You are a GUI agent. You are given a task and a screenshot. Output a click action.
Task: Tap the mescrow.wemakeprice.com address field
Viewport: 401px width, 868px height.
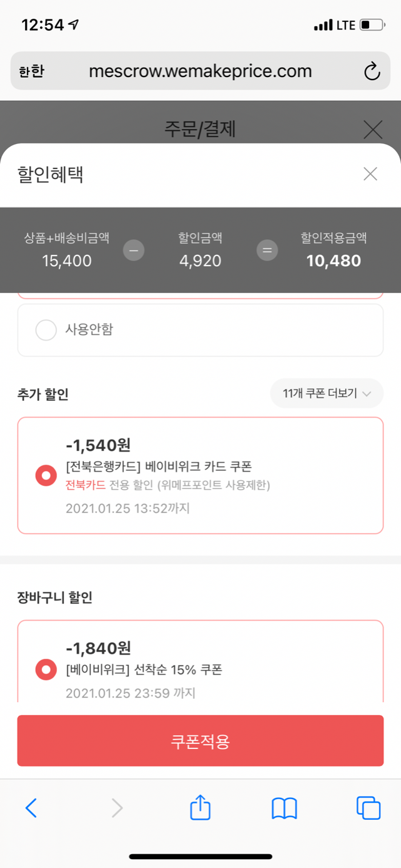pos(200,71)
